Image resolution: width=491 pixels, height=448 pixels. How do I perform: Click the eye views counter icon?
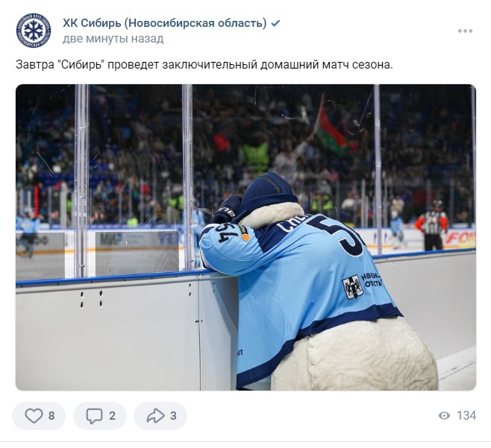[x=444, y=415]
